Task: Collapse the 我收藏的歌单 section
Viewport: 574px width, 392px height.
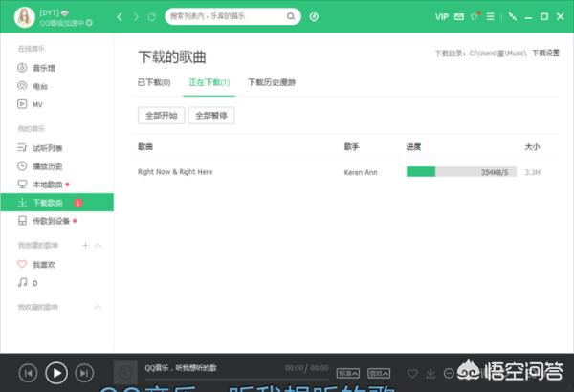Action: coord(98,307)
